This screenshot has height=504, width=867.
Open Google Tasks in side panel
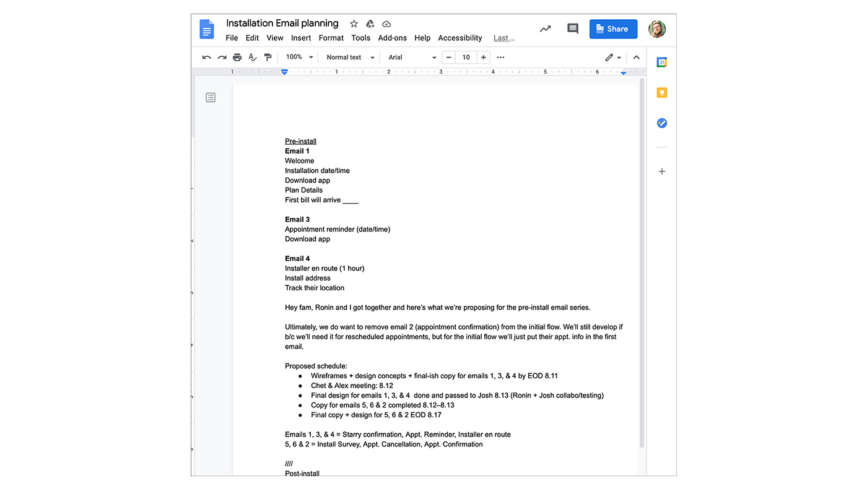click(x=661, y=123)
